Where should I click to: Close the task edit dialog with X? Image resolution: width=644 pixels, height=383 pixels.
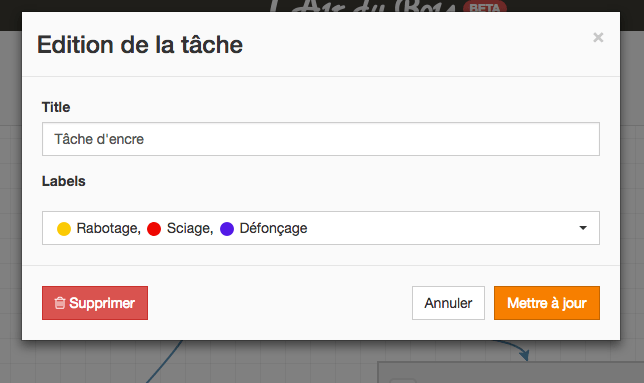[598, 37]
